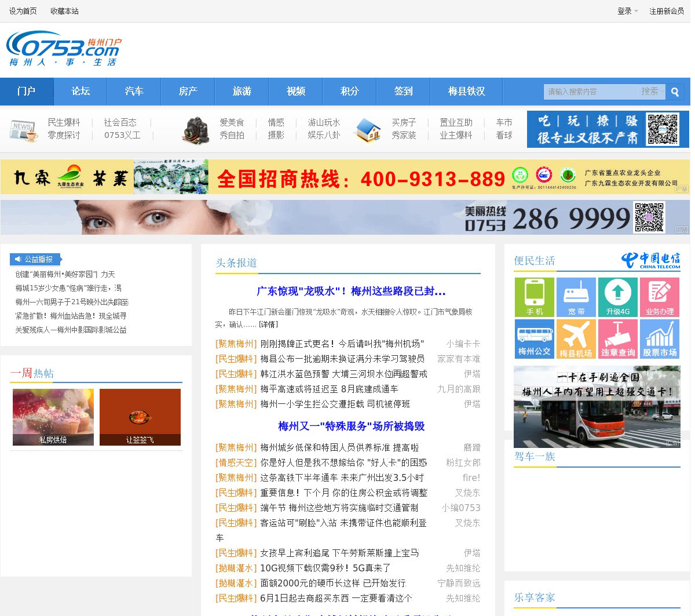Screen dimensions: 695x616
Task: Open 梅城15岁少女患"怪病" notice
Action: point(68,288)
